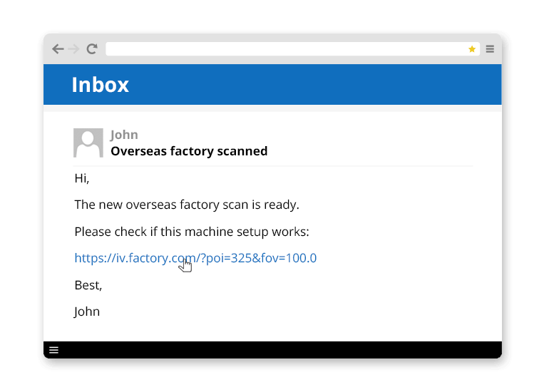This screenshot has width=549, height=392.
Task: Focus the browser address bar
Action: pyautogui.click(x=285, y=49)
